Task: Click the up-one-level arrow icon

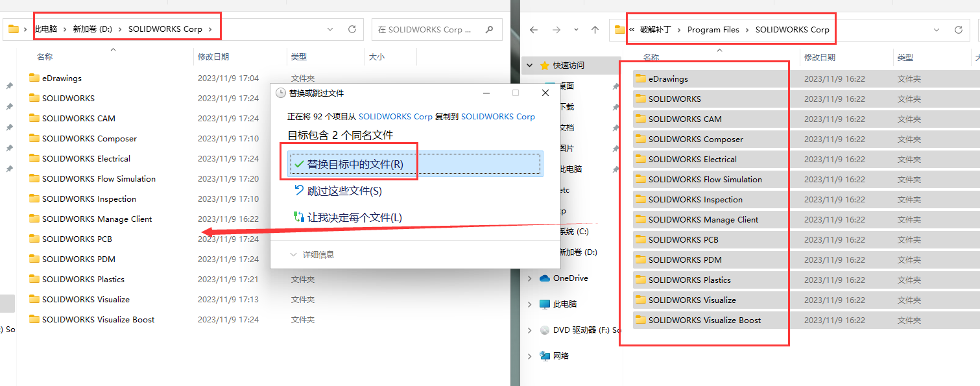Action: point(595,29)
